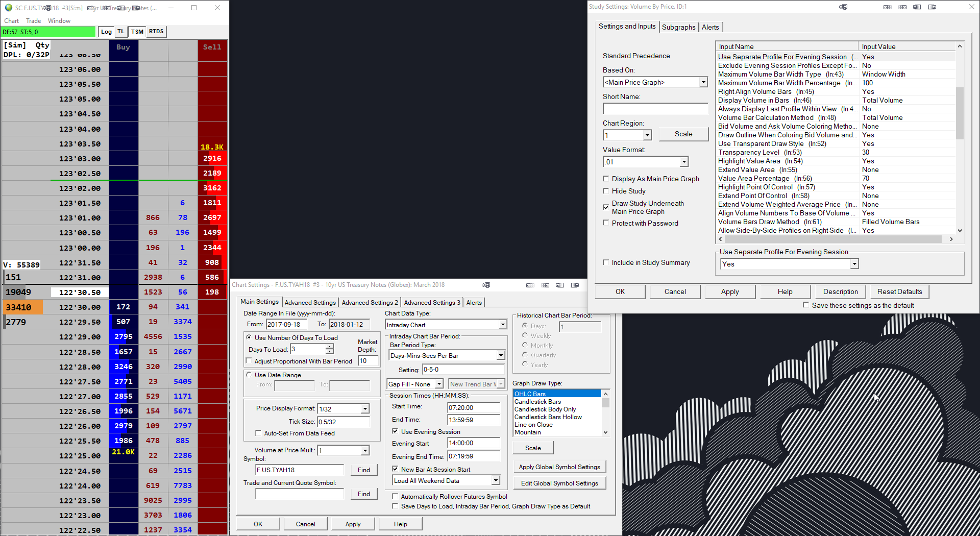
Task: Open the Value Format dropdown
Action: [x=684, y=162]
